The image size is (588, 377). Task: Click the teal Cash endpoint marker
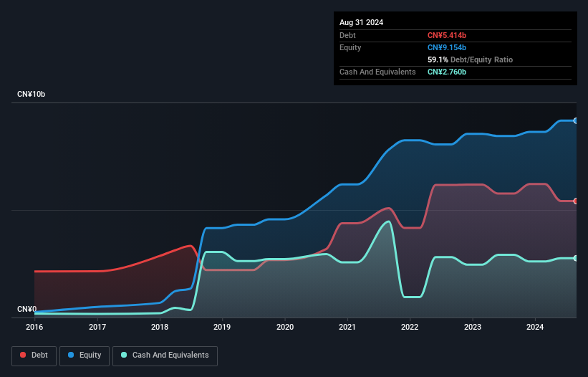(576, 258)
